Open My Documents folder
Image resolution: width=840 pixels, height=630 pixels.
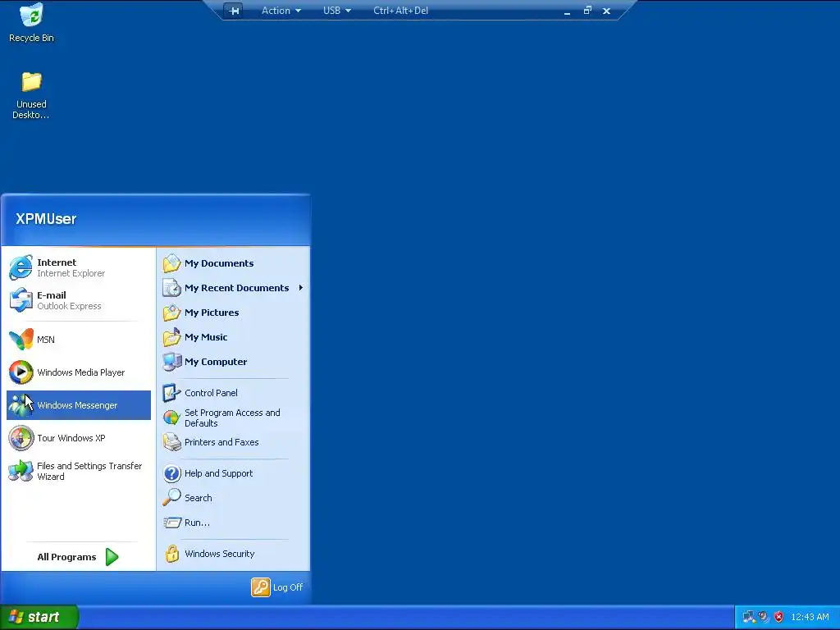[x=233, y=263]
